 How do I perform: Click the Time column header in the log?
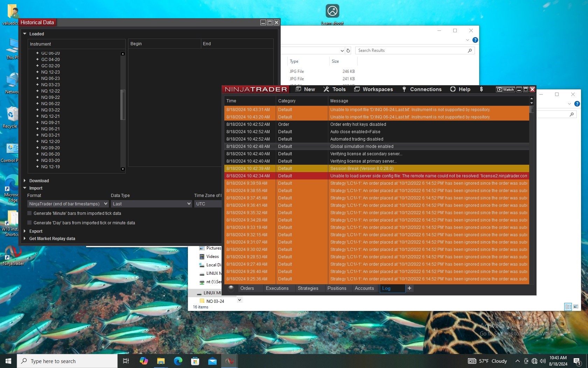click(250, 101)
